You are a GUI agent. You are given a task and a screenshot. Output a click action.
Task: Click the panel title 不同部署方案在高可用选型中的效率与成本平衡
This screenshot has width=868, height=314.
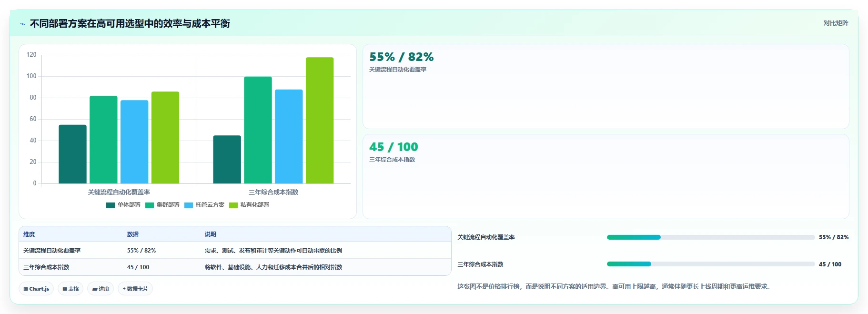(130, 24)
